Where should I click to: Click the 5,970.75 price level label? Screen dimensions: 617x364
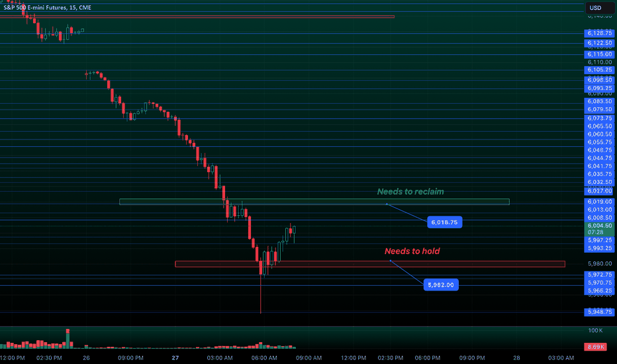pyautogui.click(x=600, y=283)
